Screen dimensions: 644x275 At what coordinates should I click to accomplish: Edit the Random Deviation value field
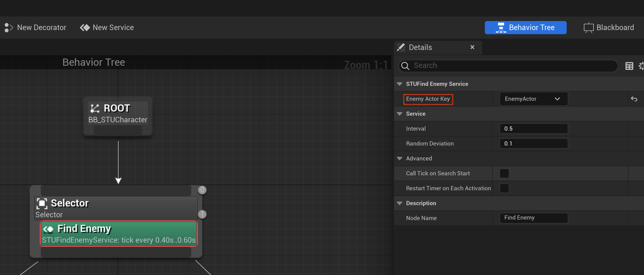(534, 144)
